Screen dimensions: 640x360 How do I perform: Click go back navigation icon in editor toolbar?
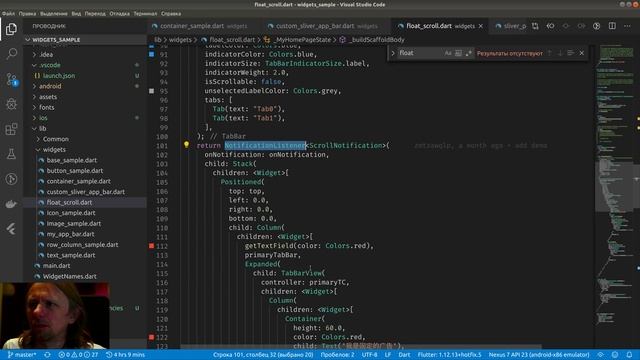pyautogui.click(x=550, y=26)
